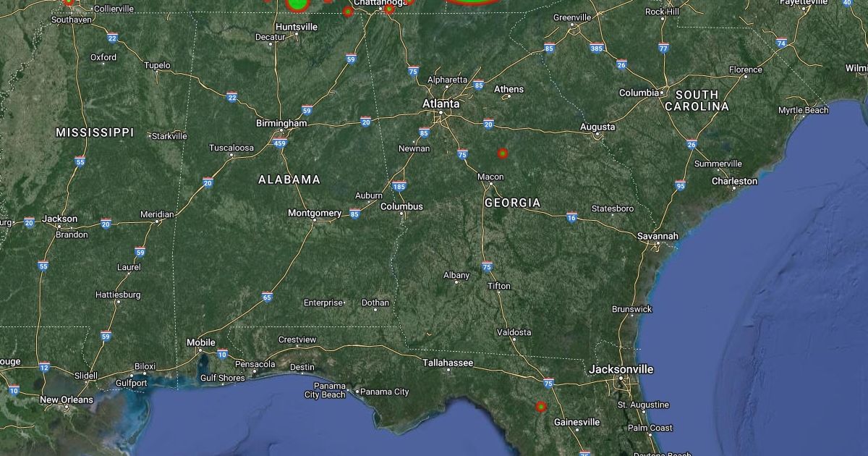Click the I-74 highway shield
The height and width of the screenshot is (456, 868).
pos(781,43)
